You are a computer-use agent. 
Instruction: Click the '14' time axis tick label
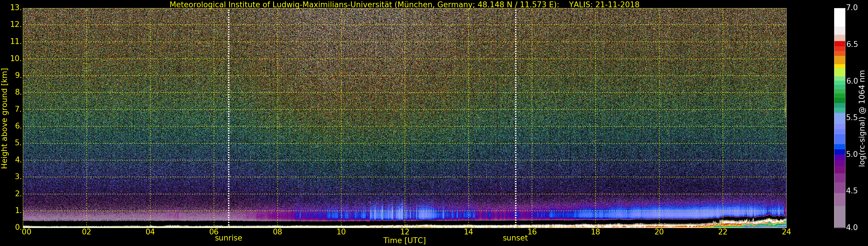point(468,232)
